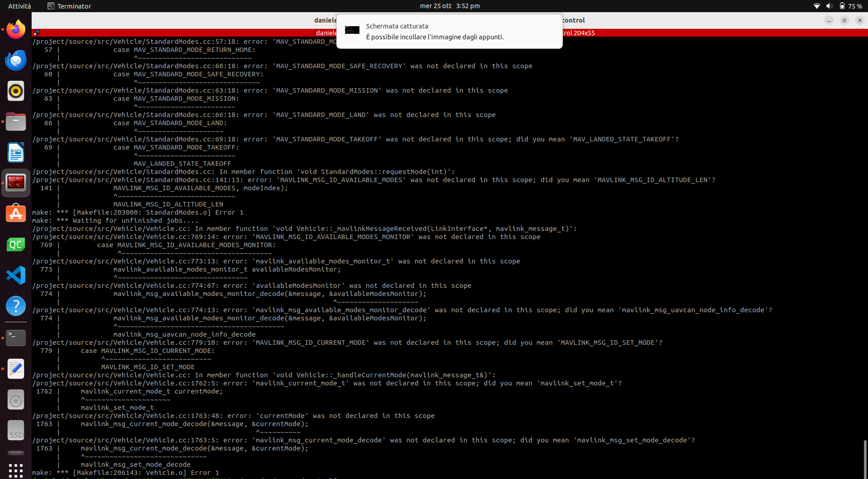Select the running Terminator dock icon
The height and width of the screenshot is (479, 868).
click(x=15, y=183)
